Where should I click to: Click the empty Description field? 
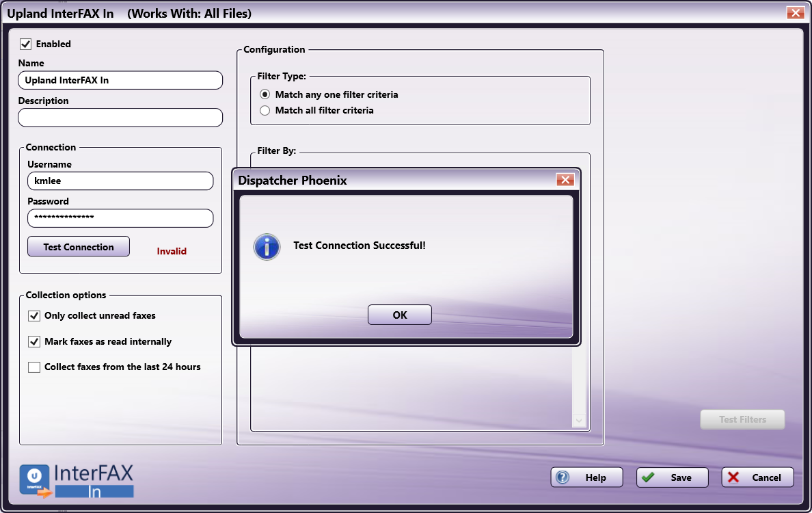click(x=120, y=118)
